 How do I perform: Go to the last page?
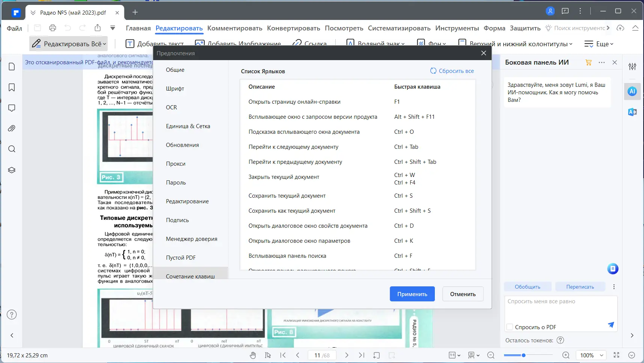pyautogui.click(x=362, y=355)
